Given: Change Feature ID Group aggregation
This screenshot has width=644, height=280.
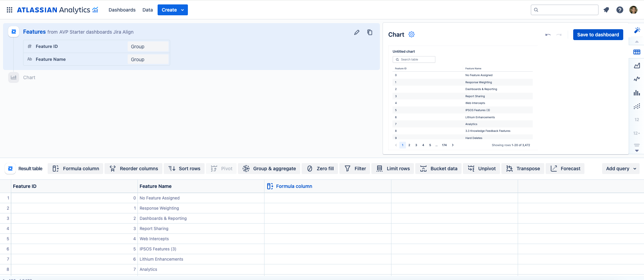Looking at the screenshot, I should click(x=148, y=47).
